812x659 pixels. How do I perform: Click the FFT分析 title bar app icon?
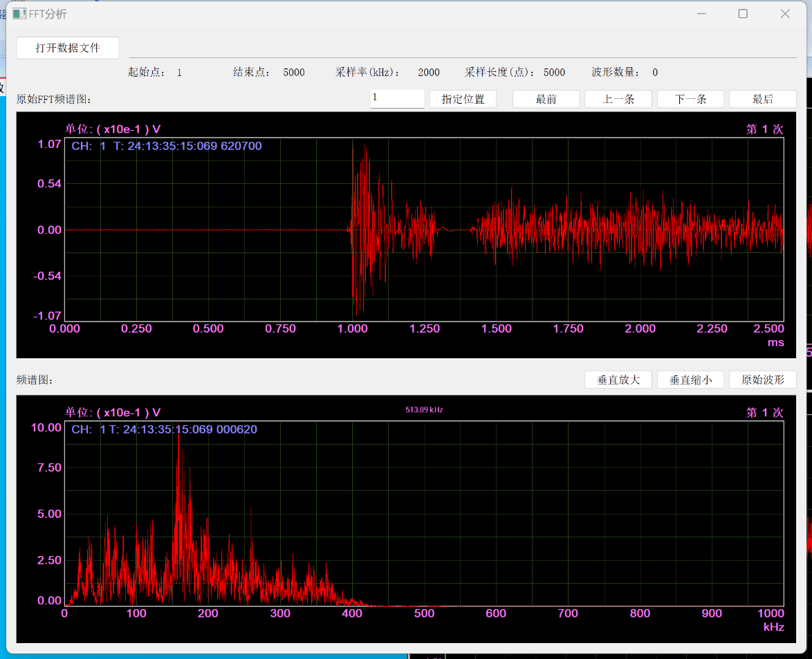(19, 14)
